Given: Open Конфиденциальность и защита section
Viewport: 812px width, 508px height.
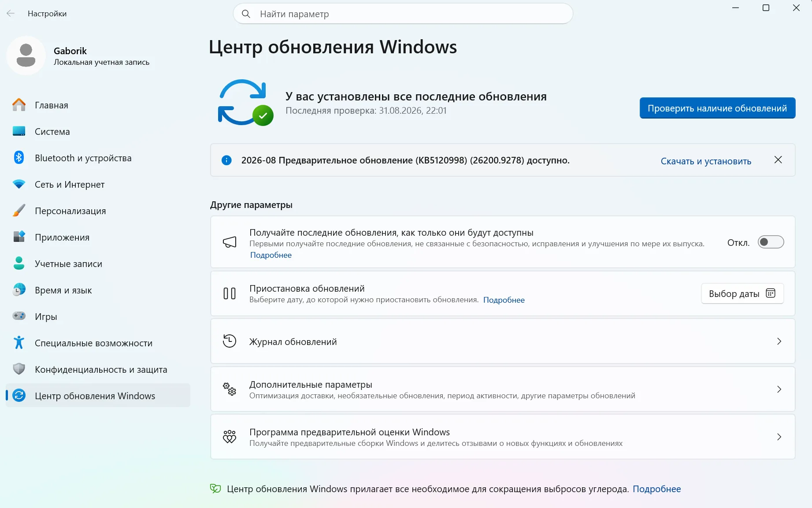Looking at the screenshot, I should (98, 369).
